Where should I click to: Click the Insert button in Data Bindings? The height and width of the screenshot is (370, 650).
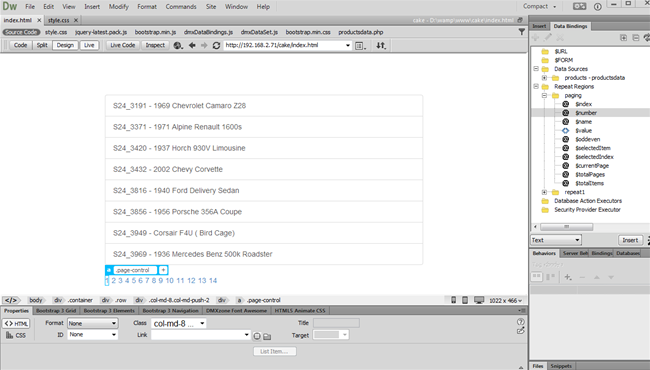click(x=630, y=240)
